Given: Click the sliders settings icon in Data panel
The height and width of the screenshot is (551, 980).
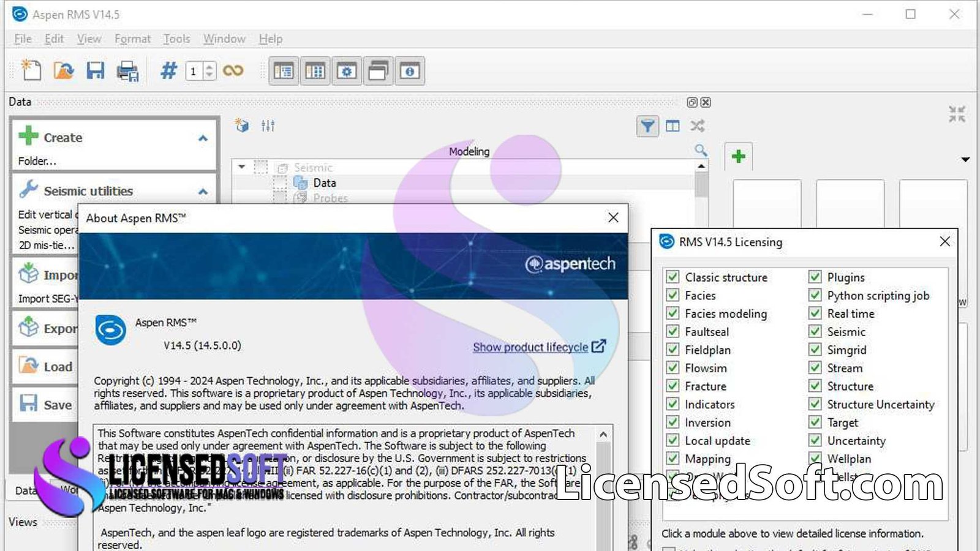Looking at the screenshot, I should coord(268,126).
